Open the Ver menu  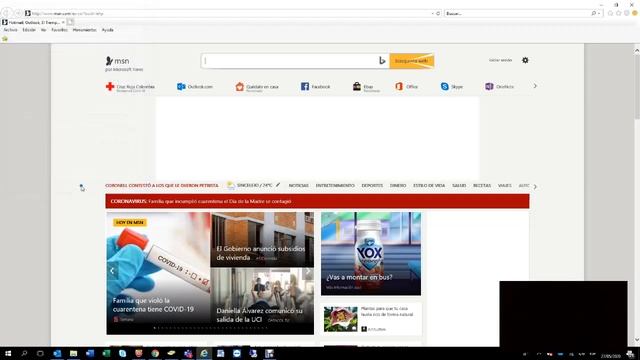(x=43, y=30)
